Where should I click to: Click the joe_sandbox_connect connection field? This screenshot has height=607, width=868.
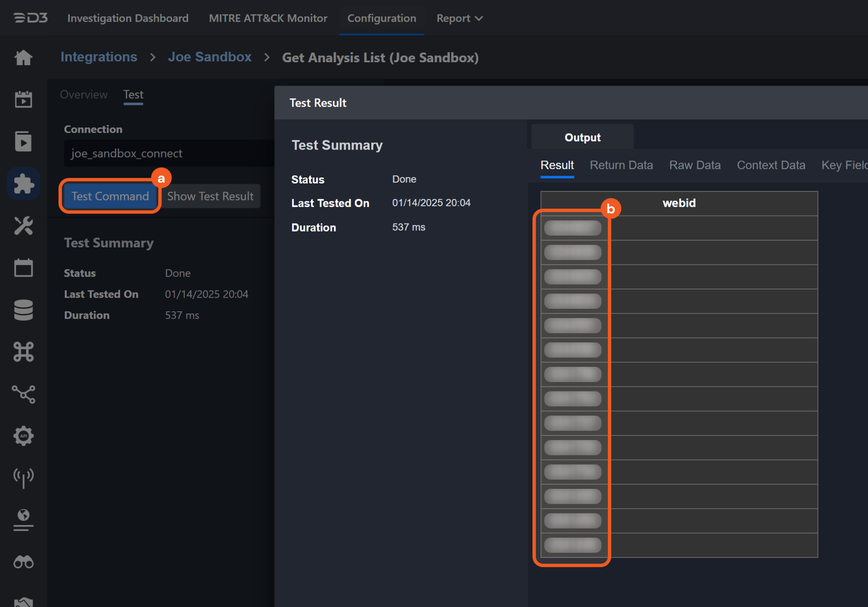click(170, 153)
